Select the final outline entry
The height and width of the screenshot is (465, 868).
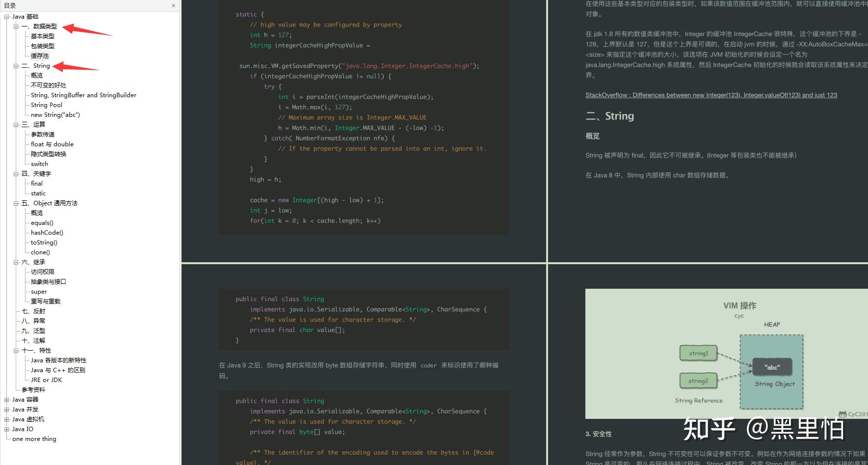37,184
